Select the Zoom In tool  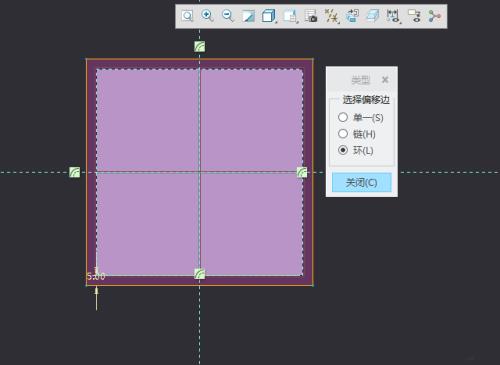click(x=207, y=16)
